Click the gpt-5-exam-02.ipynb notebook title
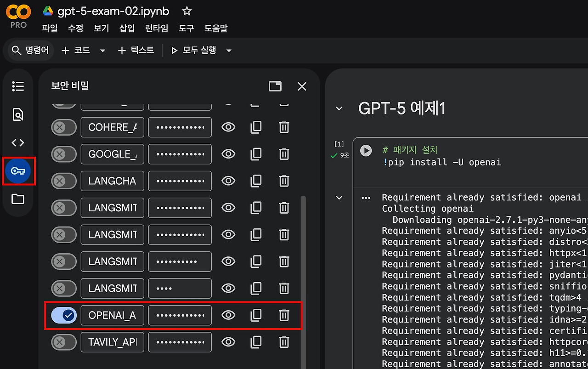588x369 pixels. [x=113, y=11]
